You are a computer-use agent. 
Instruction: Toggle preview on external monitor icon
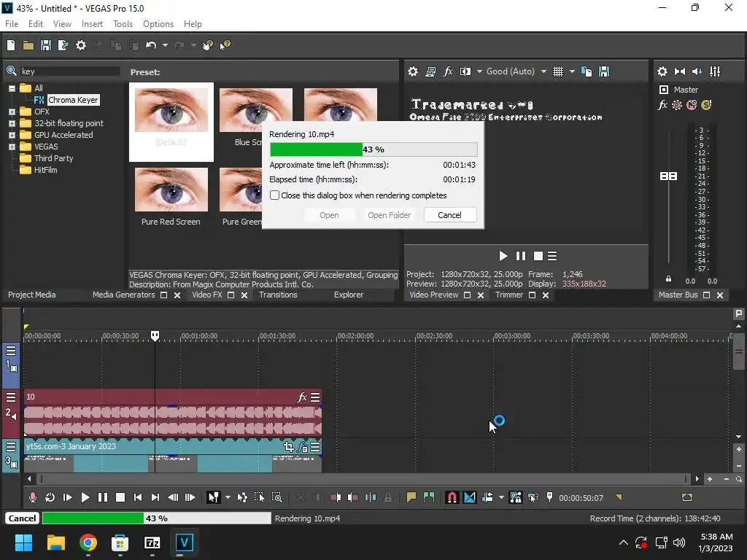point(430,71)
